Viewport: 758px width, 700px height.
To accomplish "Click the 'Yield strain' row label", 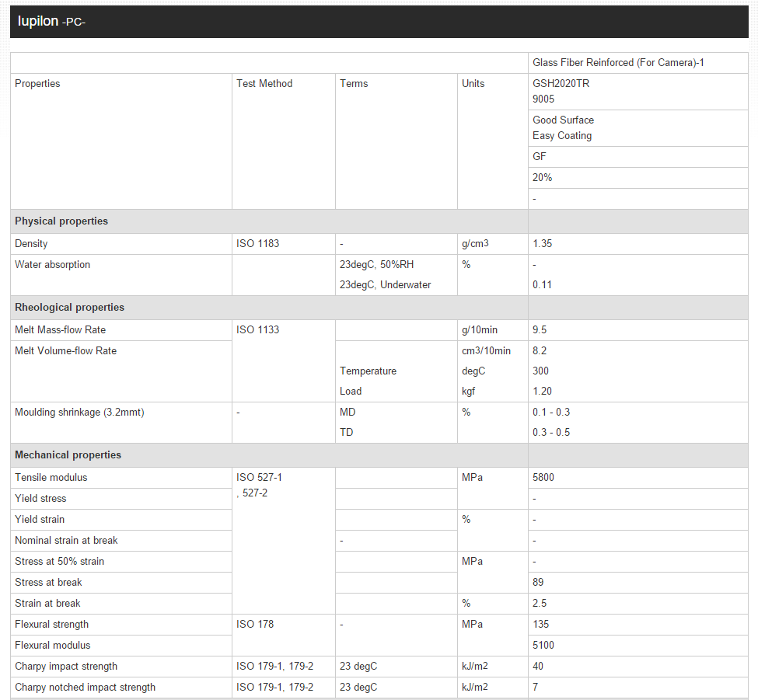I will 39,520.
